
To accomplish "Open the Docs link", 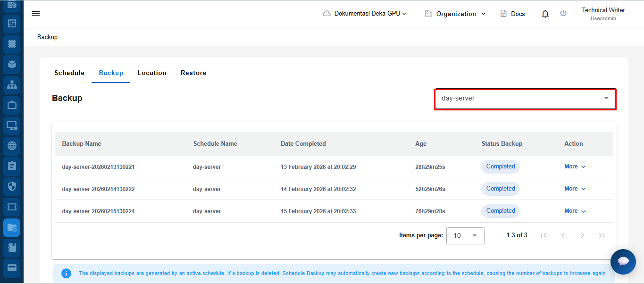I will [512, 14].
